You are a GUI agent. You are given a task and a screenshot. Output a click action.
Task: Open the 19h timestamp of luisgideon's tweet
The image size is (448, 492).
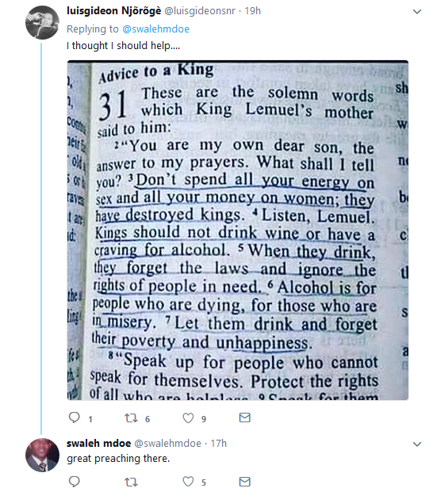tap(253, 11)
